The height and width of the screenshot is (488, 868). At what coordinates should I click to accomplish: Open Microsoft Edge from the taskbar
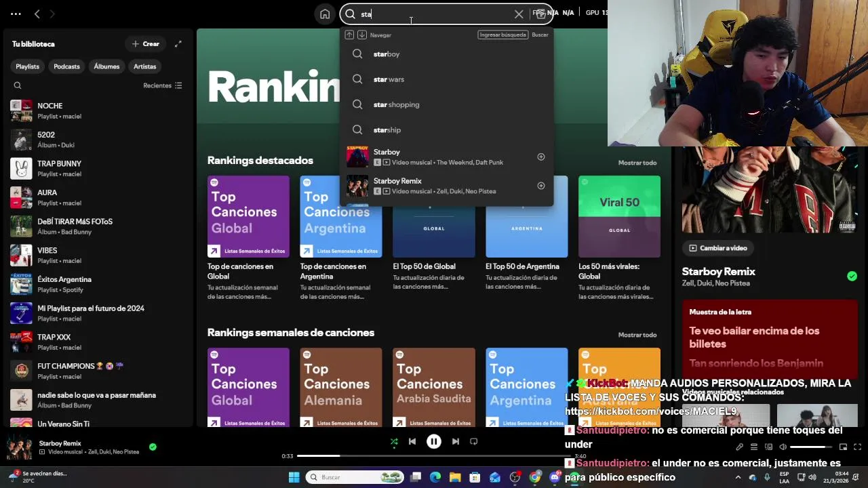[x=435, y=477]
